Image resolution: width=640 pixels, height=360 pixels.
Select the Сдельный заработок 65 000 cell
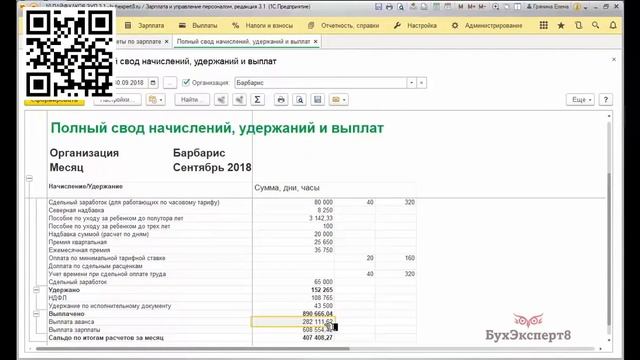[293, 282]
